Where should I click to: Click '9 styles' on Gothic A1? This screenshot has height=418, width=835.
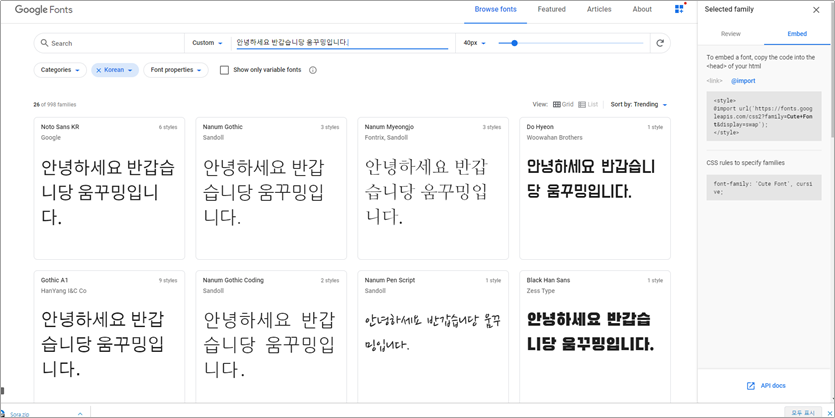coord(168,281)
